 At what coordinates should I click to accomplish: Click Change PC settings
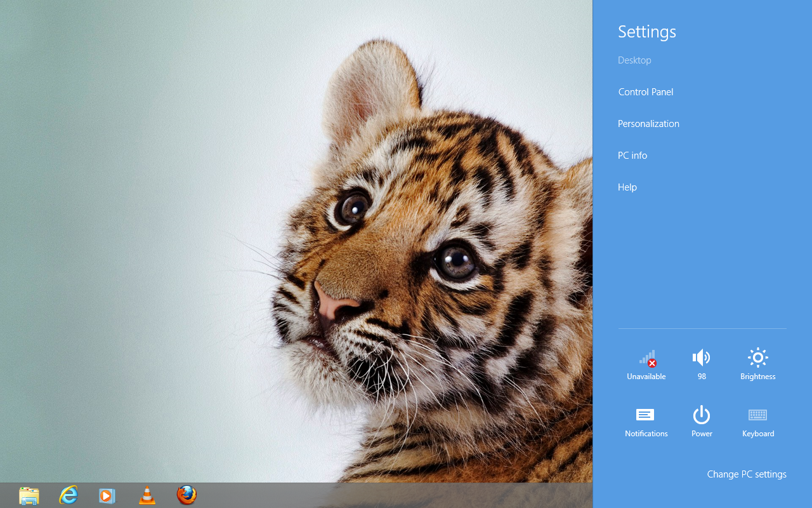click(747, 474)
